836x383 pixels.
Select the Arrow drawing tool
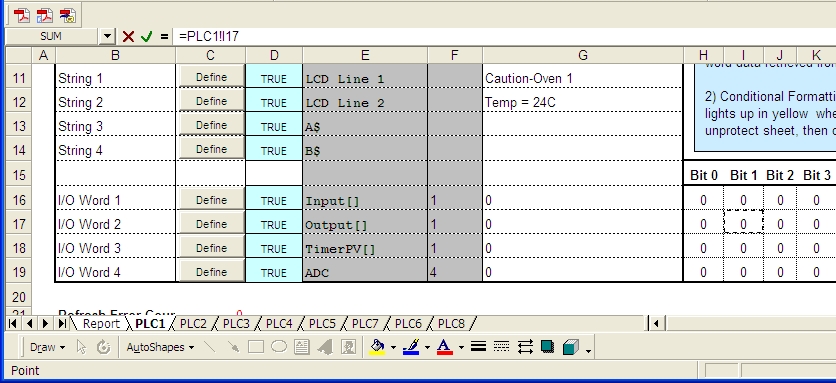[233, 347]
